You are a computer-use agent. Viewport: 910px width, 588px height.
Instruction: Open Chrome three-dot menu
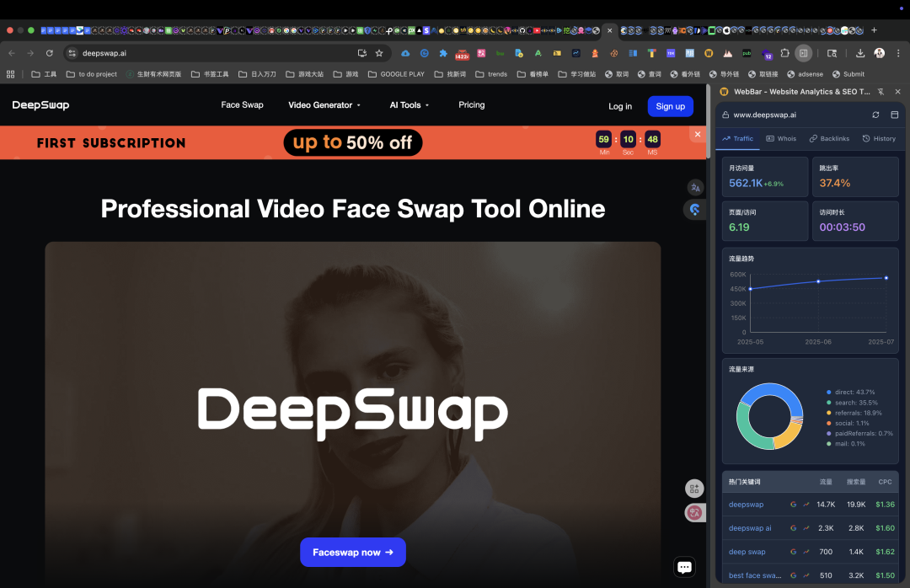click(x=898, y=53)
